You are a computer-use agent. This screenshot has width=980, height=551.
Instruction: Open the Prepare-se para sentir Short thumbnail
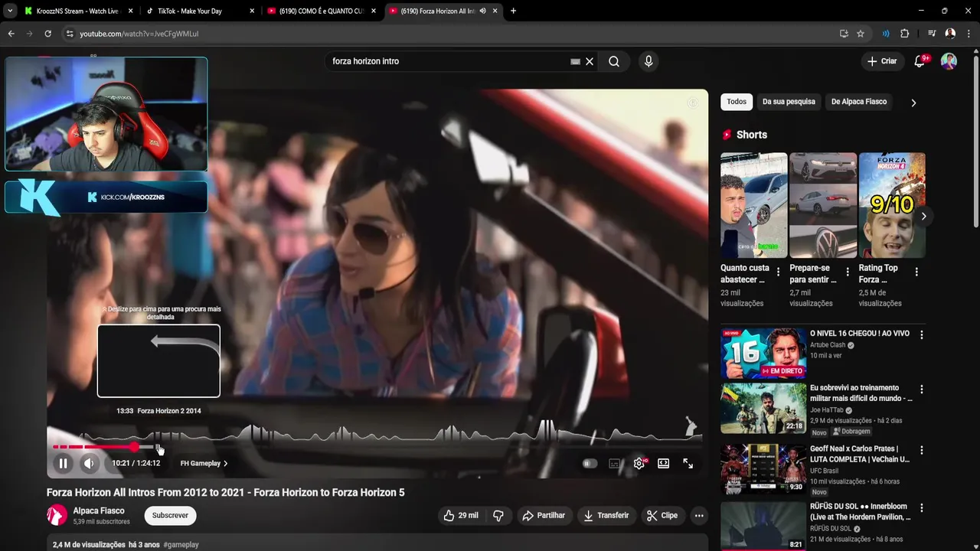pos(822,205)
